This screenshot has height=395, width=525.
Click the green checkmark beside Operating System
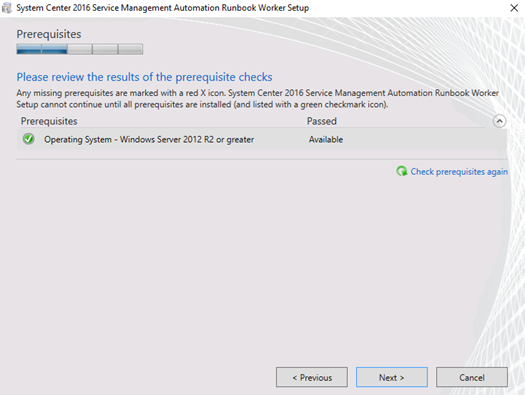[28, 139]
